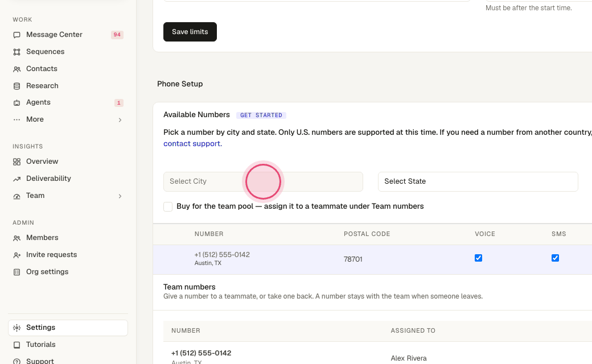The height and width of the screenshot is (364, 592).
Task: Open Message Center chat icon
Action: tap(17, 35)
